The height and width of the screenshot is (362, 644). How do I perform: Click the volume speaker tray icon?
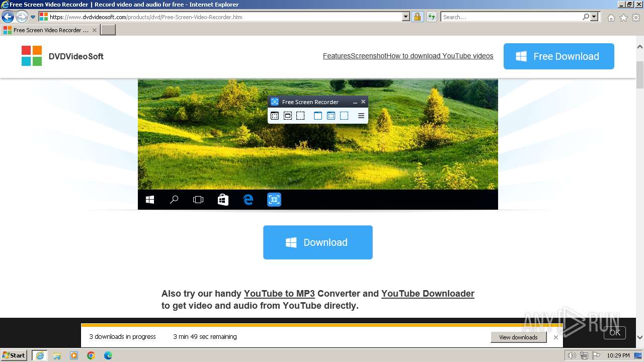(x=573, y=355)
